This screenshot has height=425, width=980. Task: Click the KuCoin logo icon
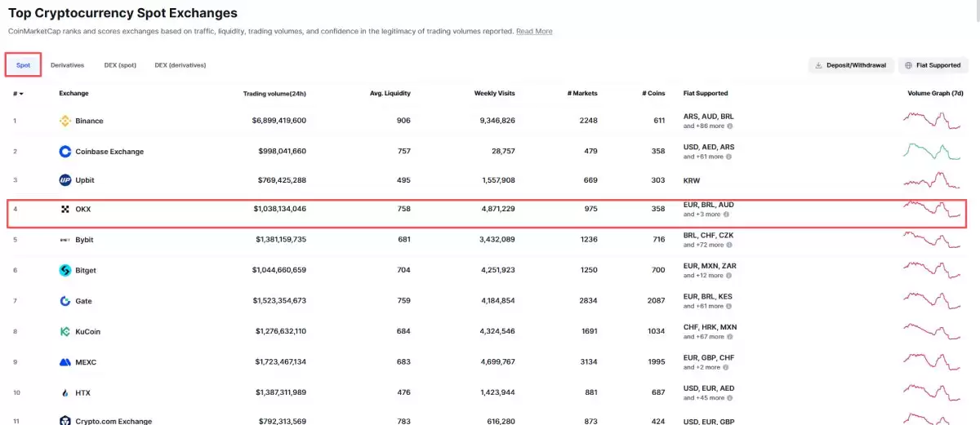65,332
